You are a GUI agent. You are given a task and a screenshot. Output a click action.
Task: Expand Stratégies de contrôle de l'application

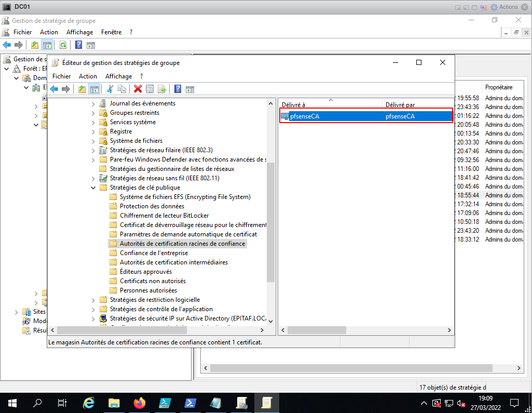click(x=93, y=309)
